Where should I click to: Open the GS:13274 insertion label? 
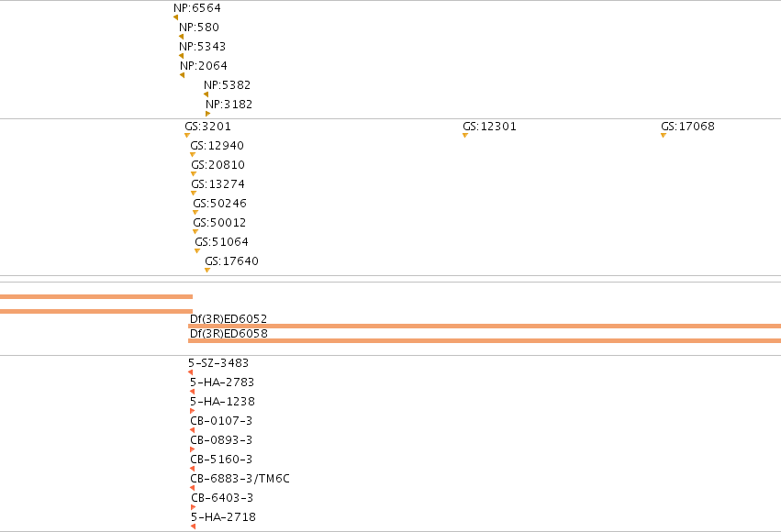(218, 184)
